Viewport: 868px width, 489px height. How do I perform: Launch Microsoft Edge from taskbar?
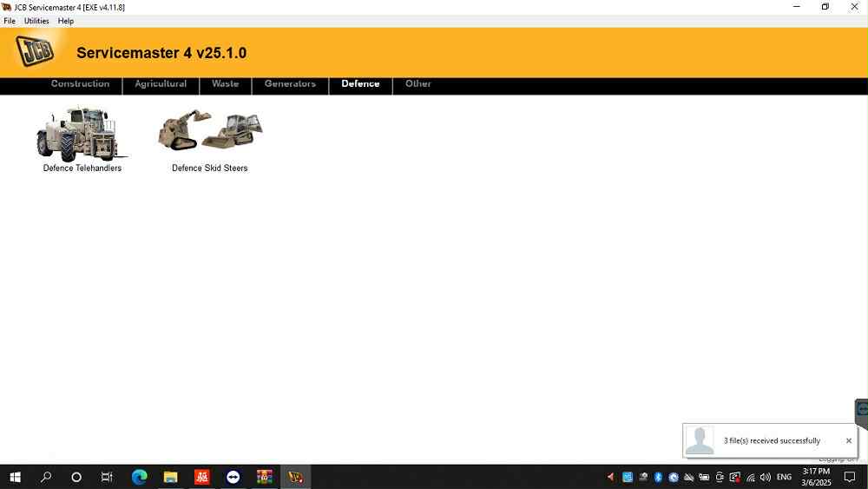coord(140,477)
